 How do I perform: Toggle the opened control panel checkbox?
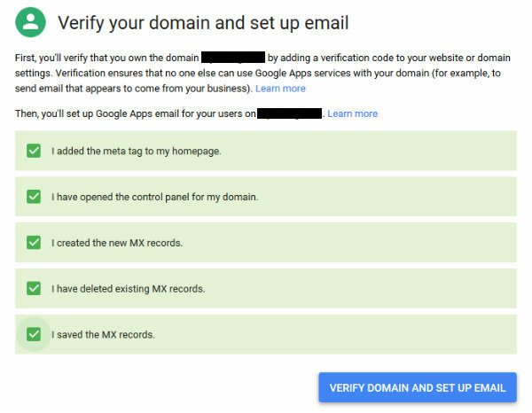(34, 197)
